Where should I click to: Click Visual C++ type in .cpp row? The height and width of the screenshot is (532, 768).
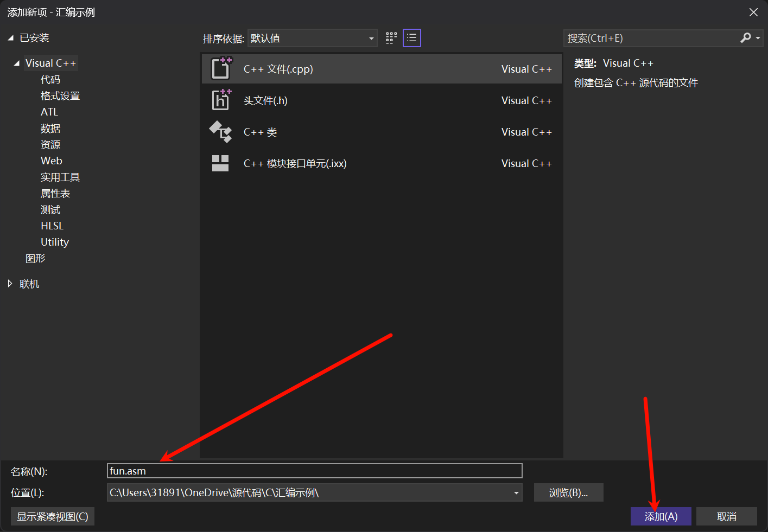526,69
